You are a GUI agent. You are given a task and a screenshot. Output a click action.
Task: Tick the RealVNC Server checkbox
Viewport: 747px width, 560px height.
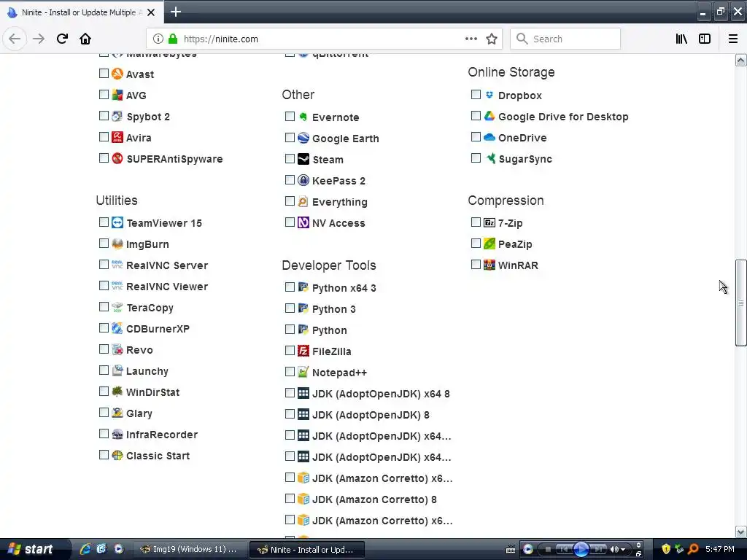pos(104,264)
